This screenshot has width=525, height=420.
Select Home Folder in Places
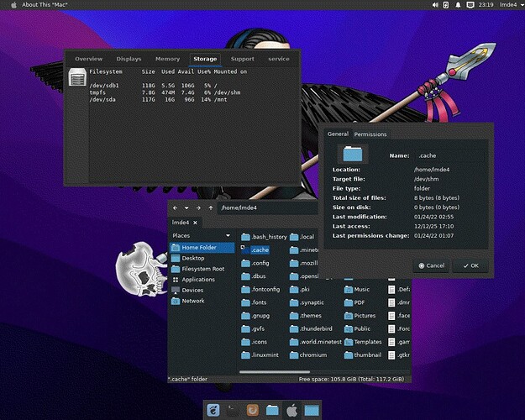point(202,248)
